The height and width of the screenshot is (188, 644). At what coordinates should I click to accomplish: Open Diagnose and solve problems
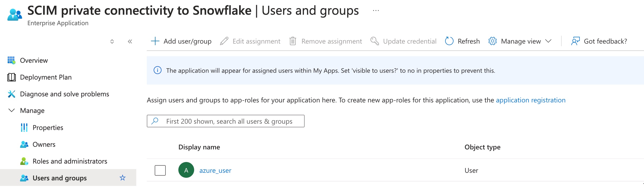pyautogui.click(x=64, y=94)
